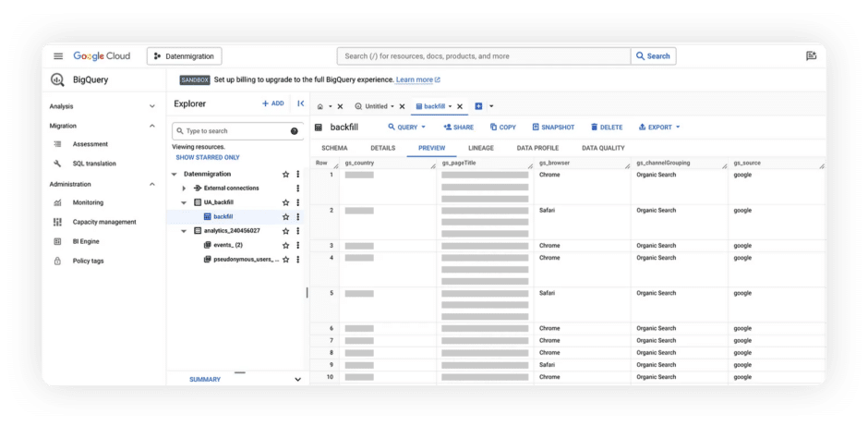Switch to the SCHEMA tab

[334, 149]
